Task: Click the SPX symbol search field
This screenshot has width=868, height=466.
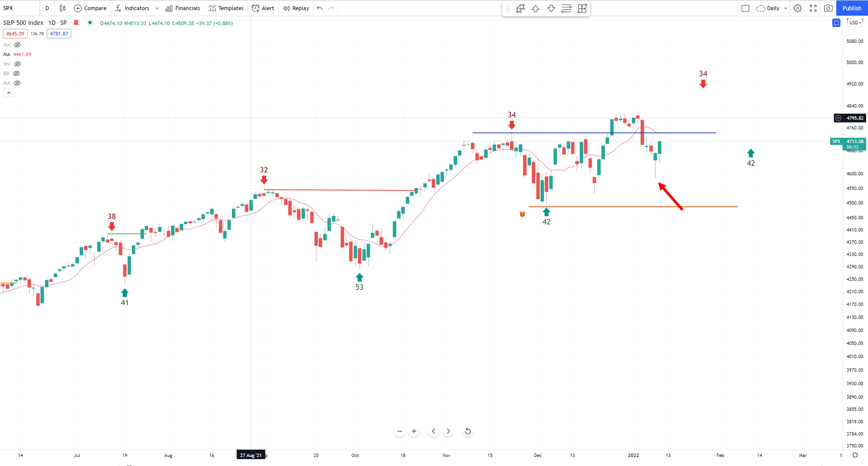Action: (x=19, y=8)
